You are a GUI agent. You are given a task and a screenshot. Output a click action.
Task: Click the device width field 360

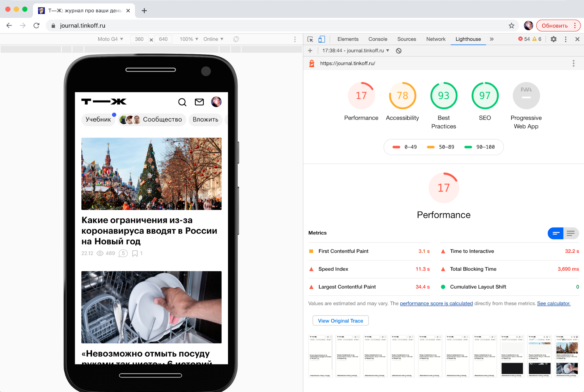tap(139, 39)
